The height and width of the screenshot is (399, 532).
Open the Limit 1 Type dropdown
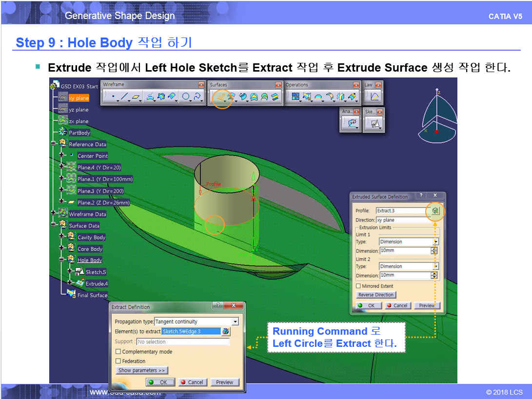pyautogui.click(x=435, y=242)
